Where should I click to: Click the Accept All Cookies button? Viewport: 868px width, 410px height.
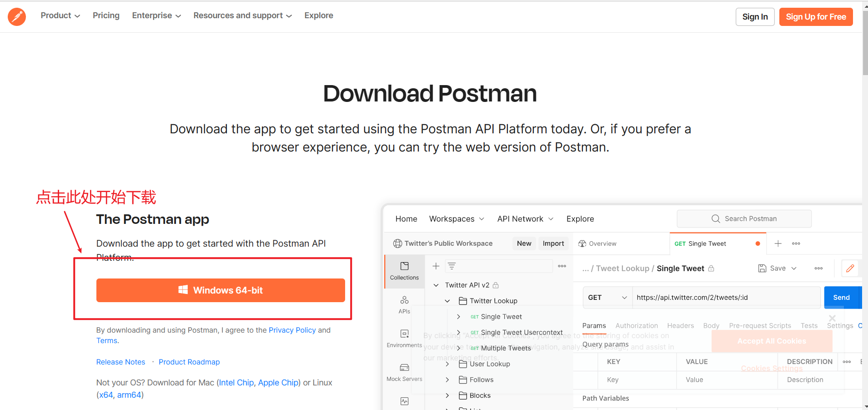[x=772, y=341]
